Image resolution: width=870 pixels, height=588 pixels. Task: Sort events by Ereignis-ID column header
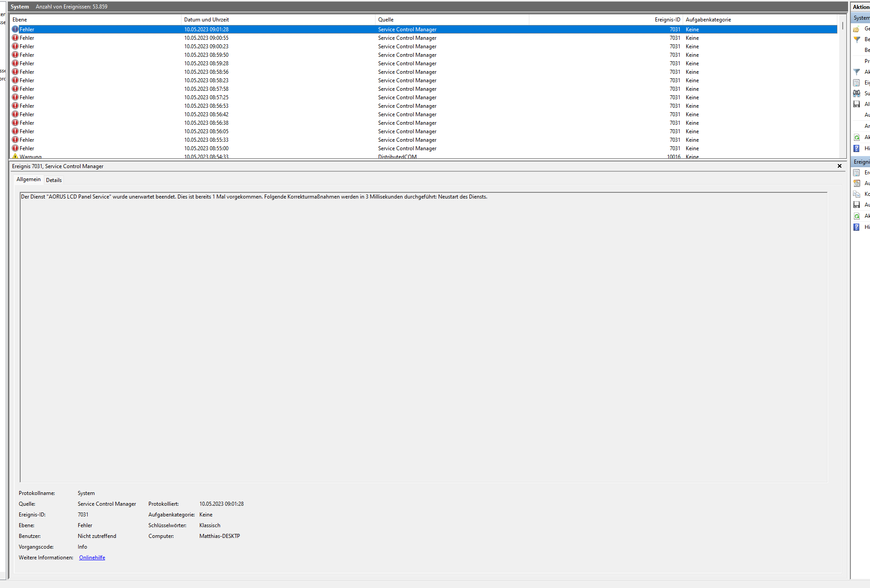coord(667,20)
